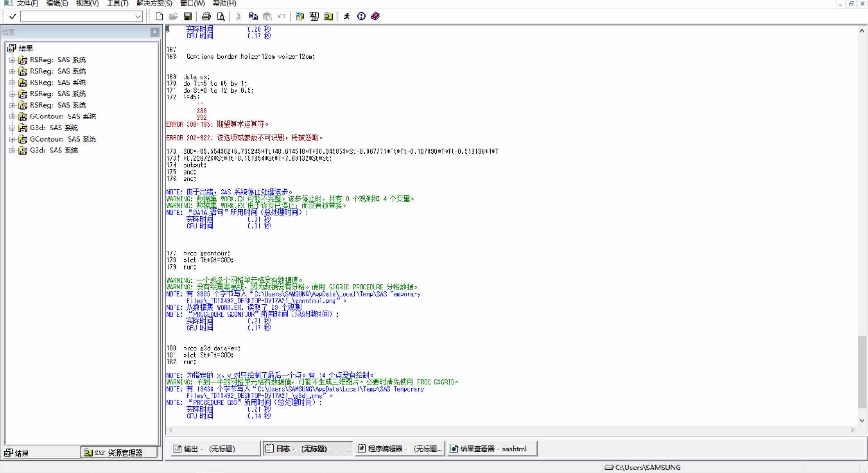868x473 pixels.
Task: Expand the first GContour: SAS 系统 node
Action: coord(12,117)
